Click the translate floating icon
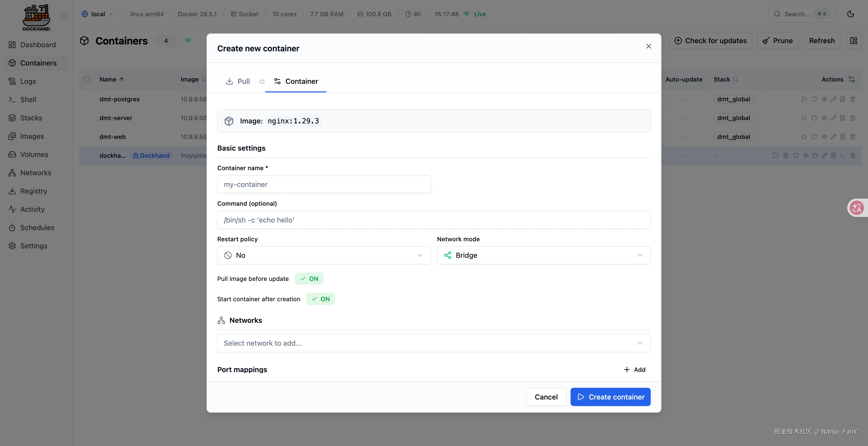The image size is (868, 446). (856, 208)
